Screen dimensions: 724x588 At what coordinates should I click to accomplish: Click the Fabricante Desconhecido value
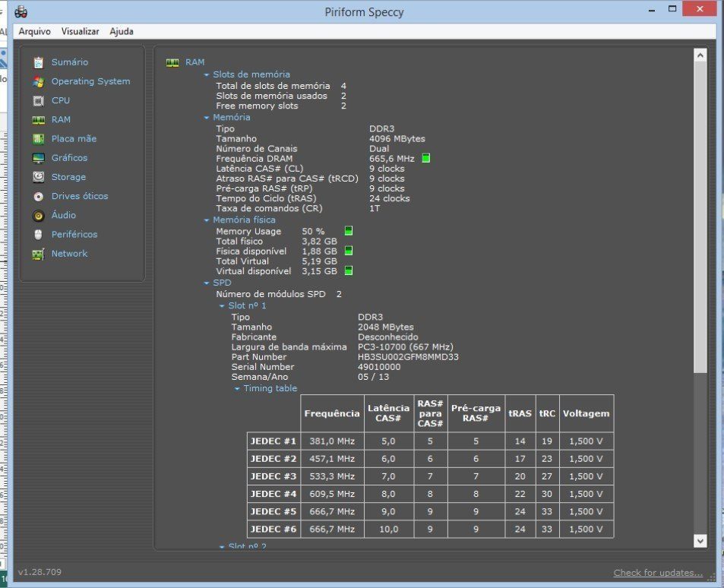pos(388,337)
